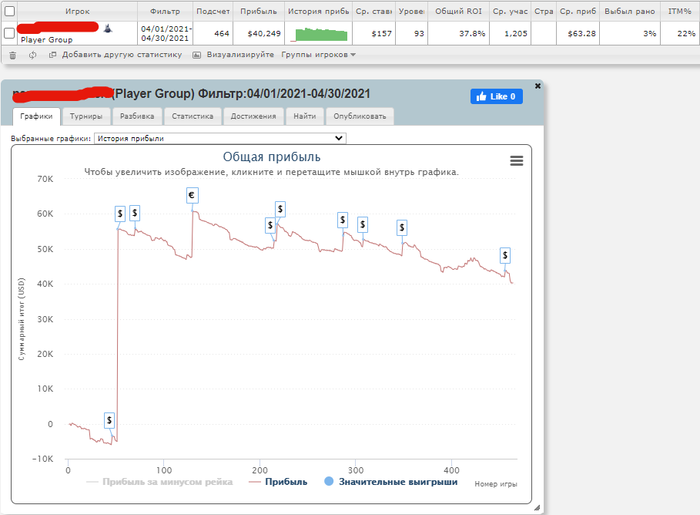Screen dimensions: 700x515
Task: Click the euro win marker at chart peak
Action: tap(192, 195)
